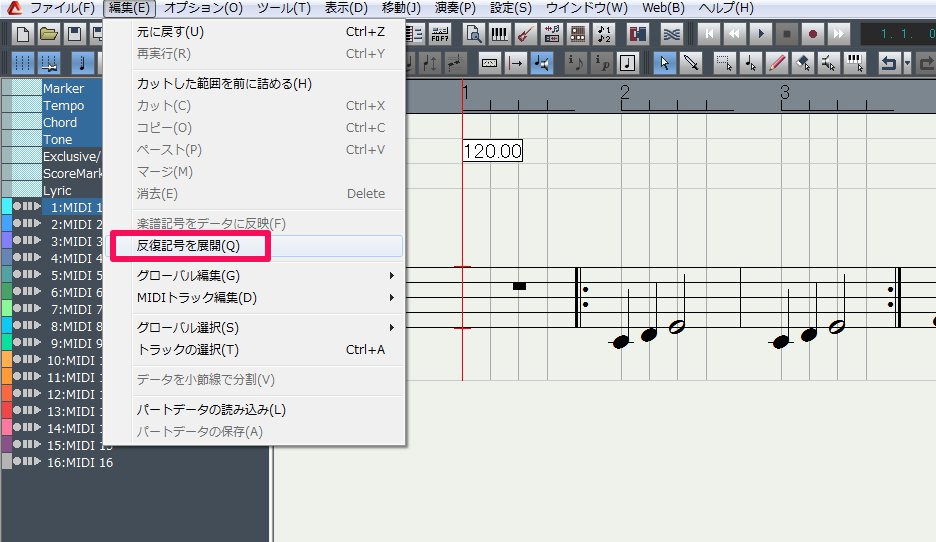Toggle the record dot on 5:MIDI 5 track
936x542 pixels.
click(x=17, y=275)
